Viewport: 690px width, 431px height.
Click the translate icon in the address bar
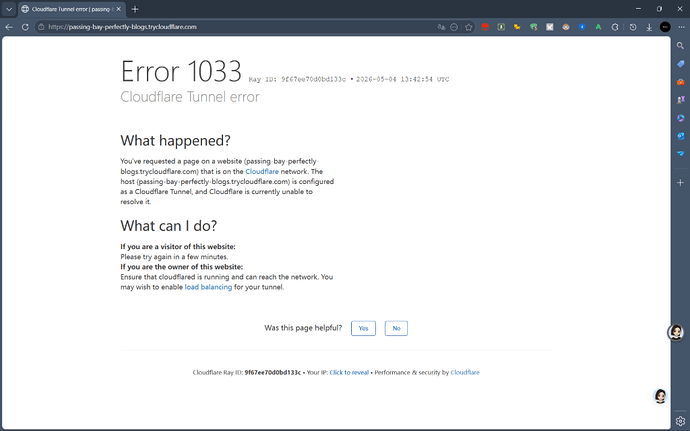(441, 27)
